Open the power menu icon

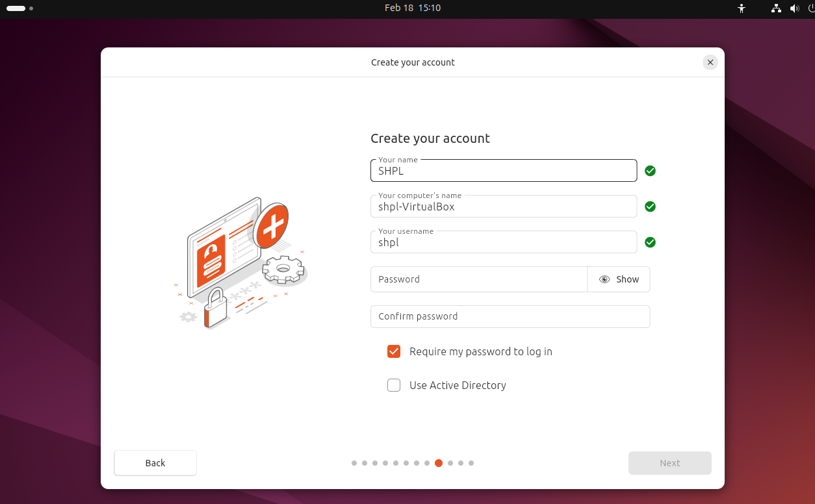click(811, 8)
